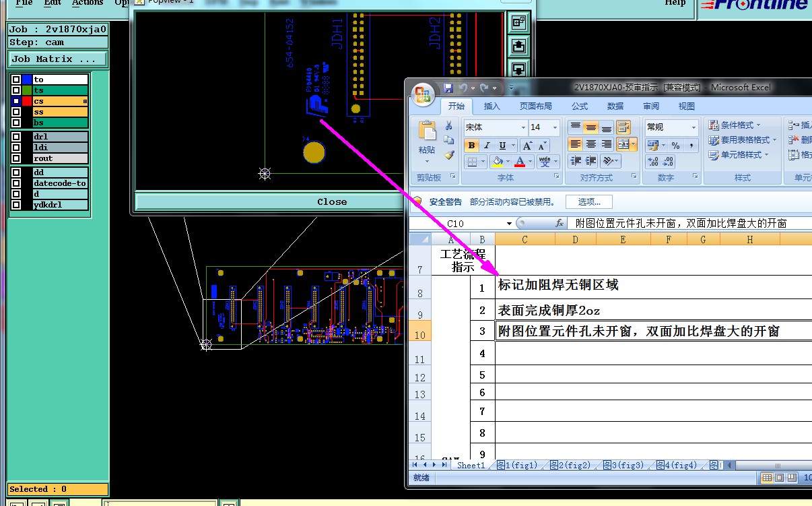Click the Excel Office button

pyautogui.click(x=424, y=94)
